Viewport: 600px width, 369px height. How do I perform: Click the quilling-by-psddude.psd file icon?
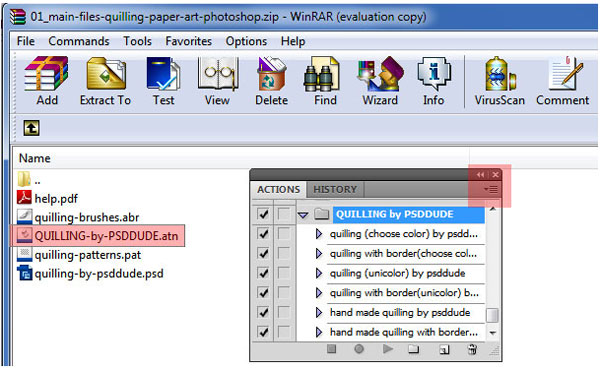click(x=24, y=273)
